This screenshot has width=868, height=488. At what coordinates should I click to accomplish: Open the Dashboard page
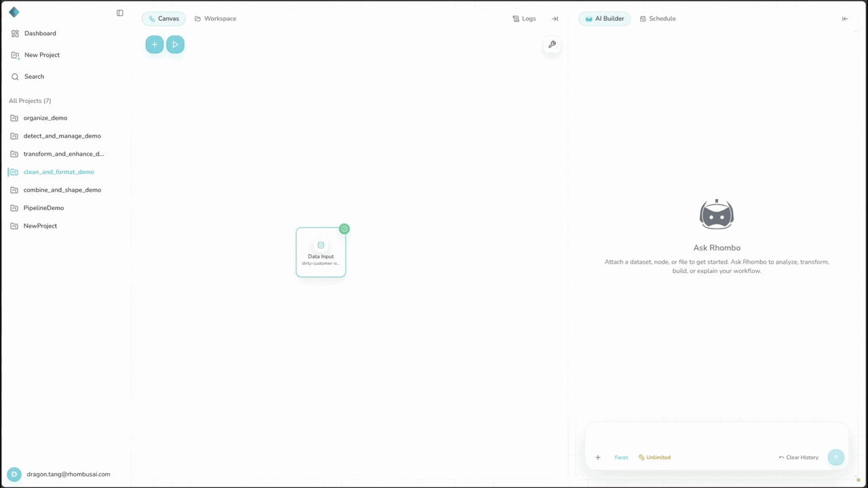pos(40,33)
